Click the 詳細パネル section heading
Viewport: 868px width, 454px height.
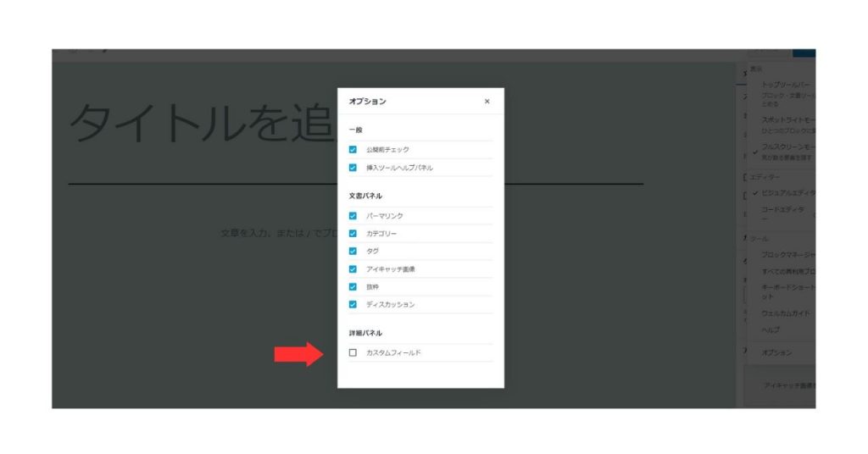coord(365,333)
